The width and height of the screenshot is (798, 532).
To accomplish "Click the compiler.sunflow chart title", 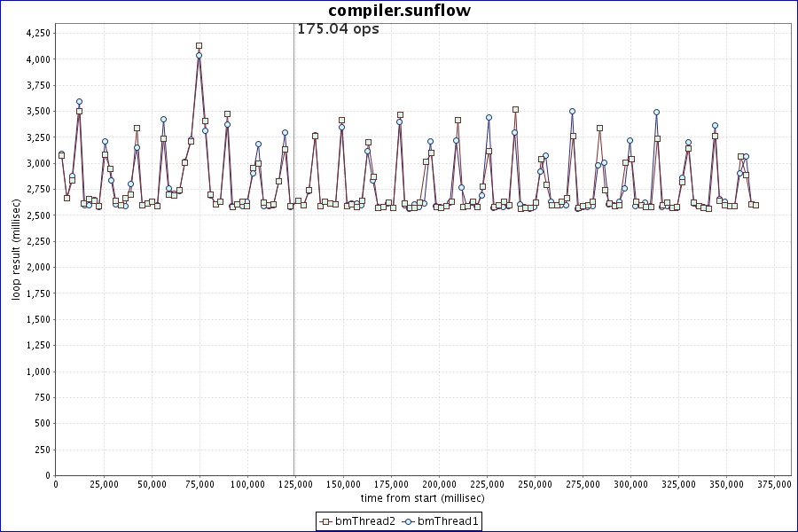I will point(399,11).
